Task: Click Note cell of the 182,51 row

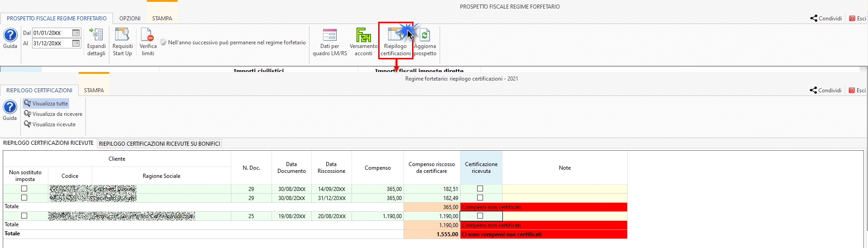Action: pos(565,189)
